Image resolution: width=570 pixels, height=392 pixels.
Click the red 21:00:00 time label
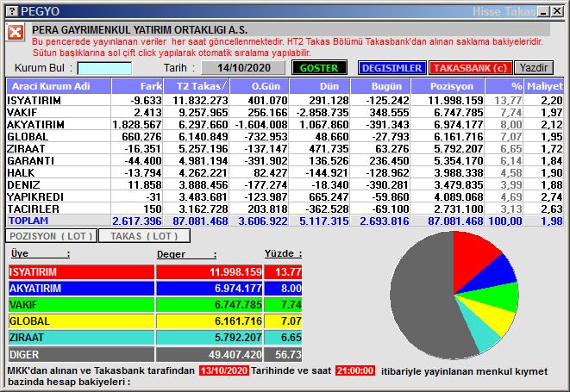(355, 370)
